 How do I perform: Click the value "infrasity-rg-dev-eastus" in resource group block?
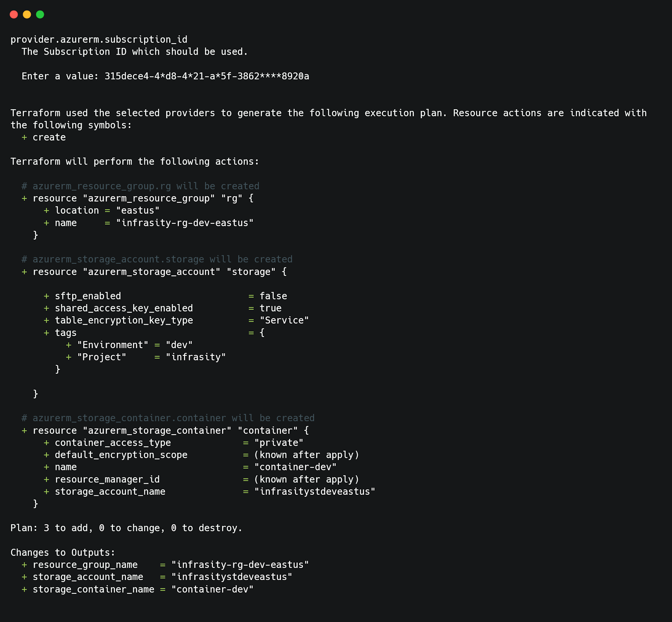[x=185, y=223]
